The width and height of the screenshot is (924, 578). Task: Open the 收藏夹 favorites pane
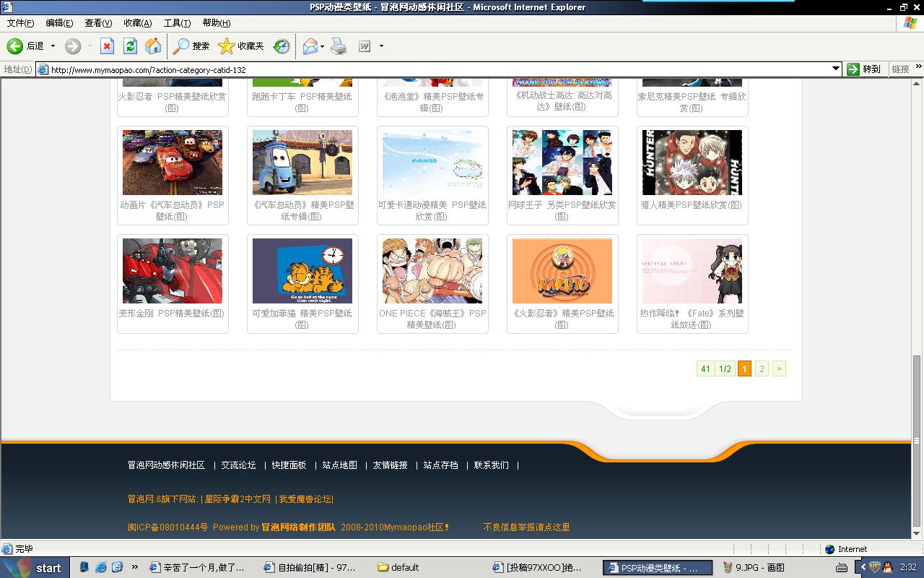[x=241, y=46]
